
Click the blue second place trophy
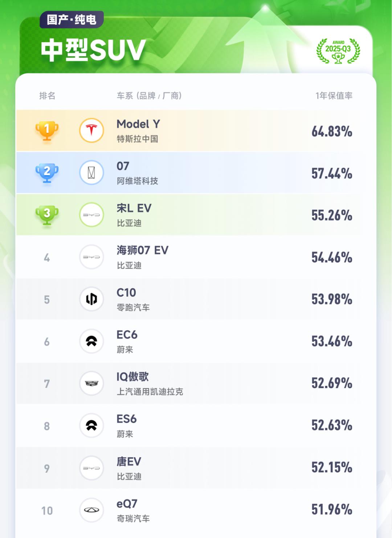[x=47, y=172]
